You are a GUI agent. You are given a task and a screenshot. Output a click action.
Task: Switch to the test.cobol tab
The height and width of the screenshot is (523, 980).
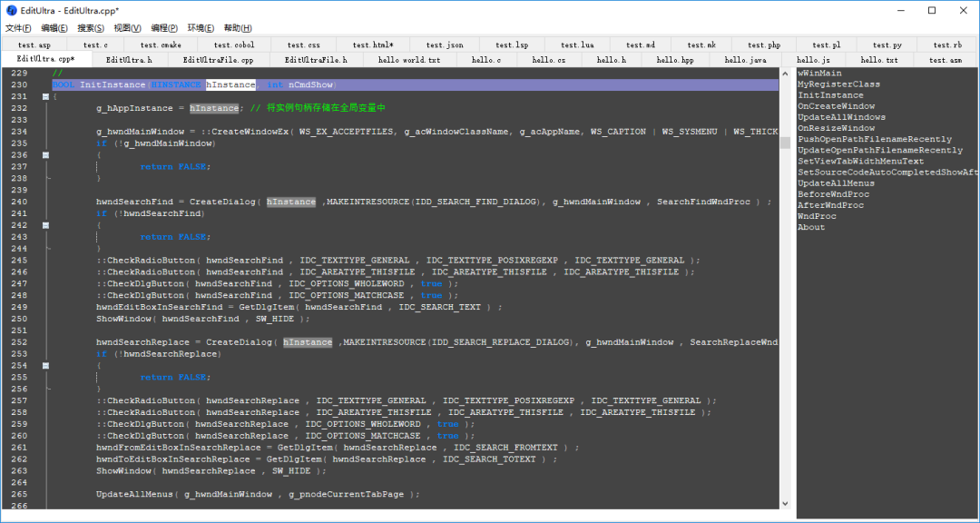tap(234, 45)
